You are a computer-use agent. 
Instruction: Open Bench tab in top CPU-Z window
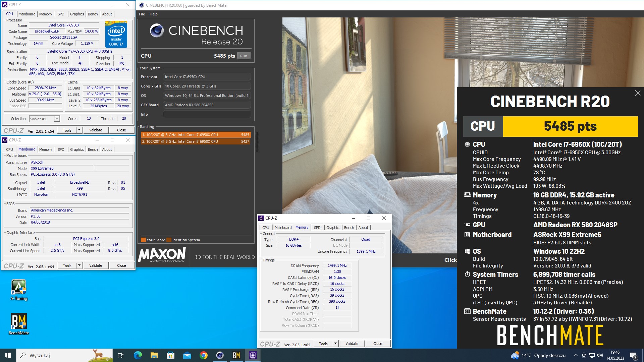tap(93, 14)
